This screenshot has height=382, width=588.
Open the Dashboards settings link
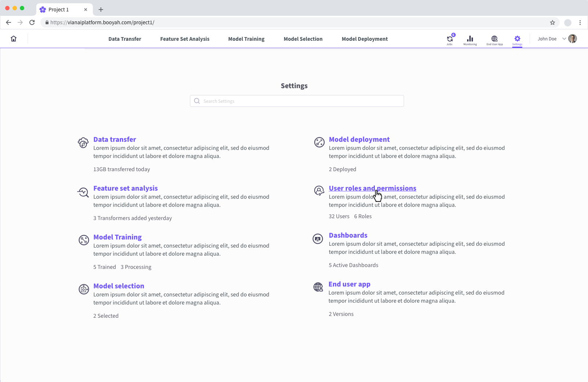(348, 235)
